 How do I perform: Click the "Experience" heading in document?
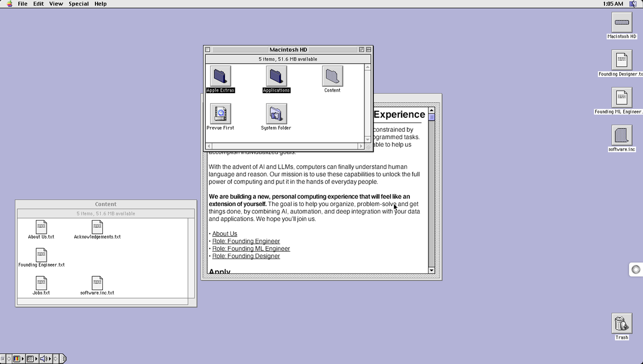pos(399,115)
